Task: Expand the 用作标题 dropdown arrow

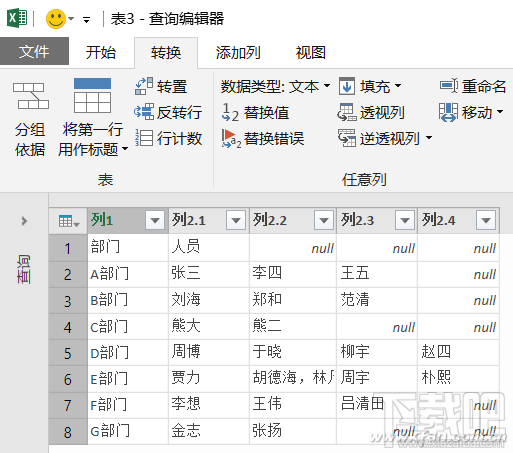Action: [125, 148]
